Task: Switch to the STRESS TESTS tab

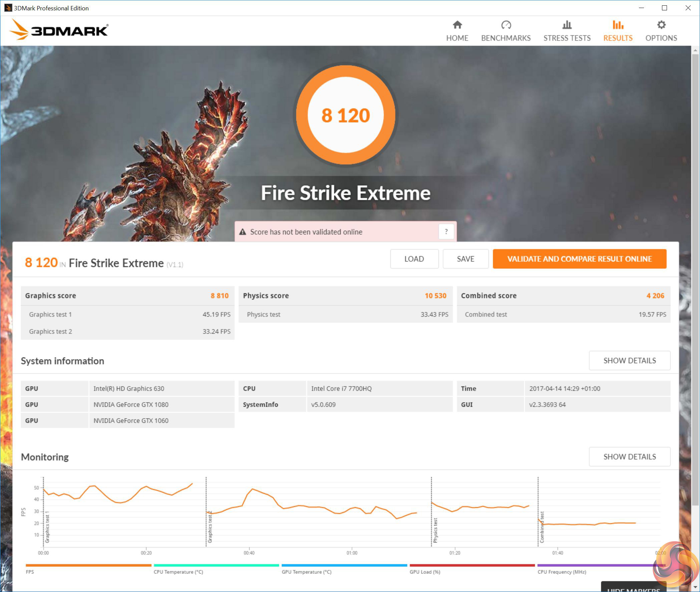Action: click(567, 38)
